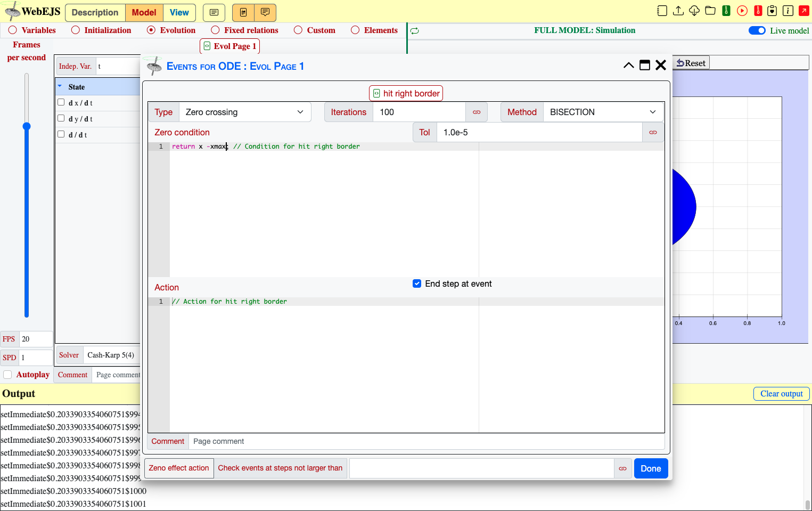
Task: Uncheck End step at event checkbox
Action: [417, 283]
